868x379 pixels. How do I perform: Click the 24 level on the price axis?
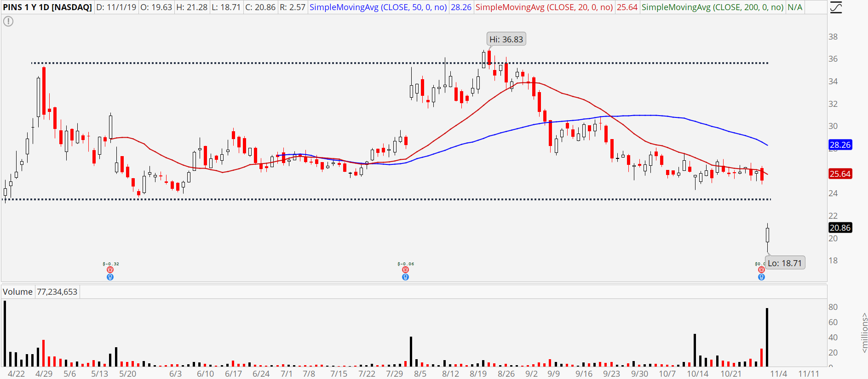(x=833, y=193)
